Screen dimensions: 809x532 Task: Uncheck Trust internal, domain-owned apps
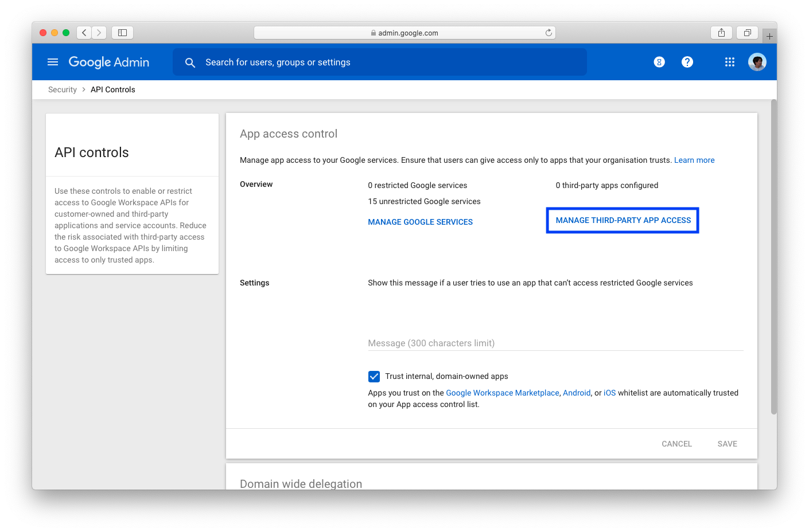coord(374,376)
